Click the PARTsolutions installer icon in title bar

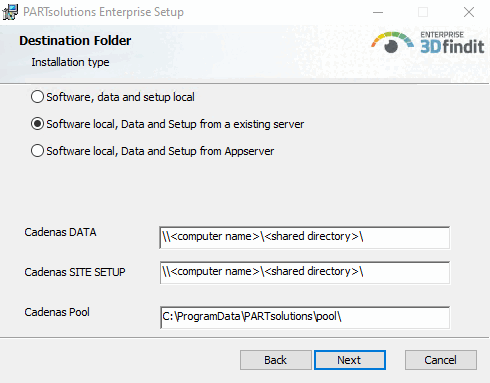tap(10, 12)
